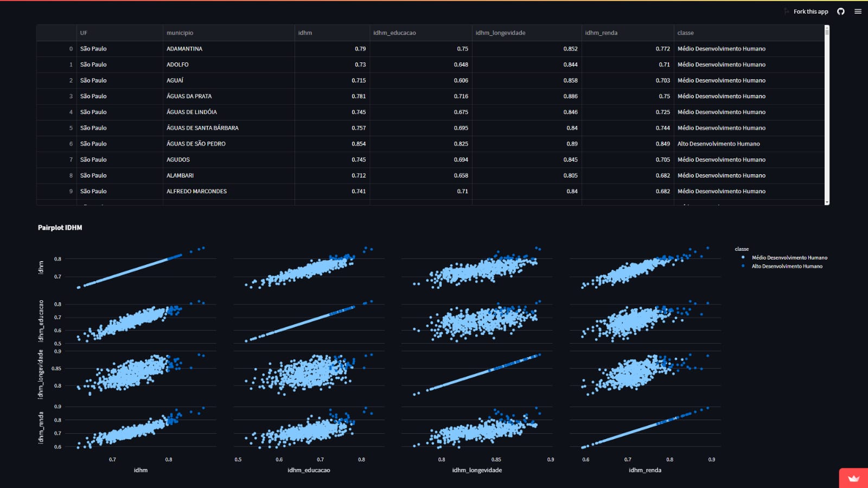
Task: Sort by classe column header
Action: [x=749, y=33]
